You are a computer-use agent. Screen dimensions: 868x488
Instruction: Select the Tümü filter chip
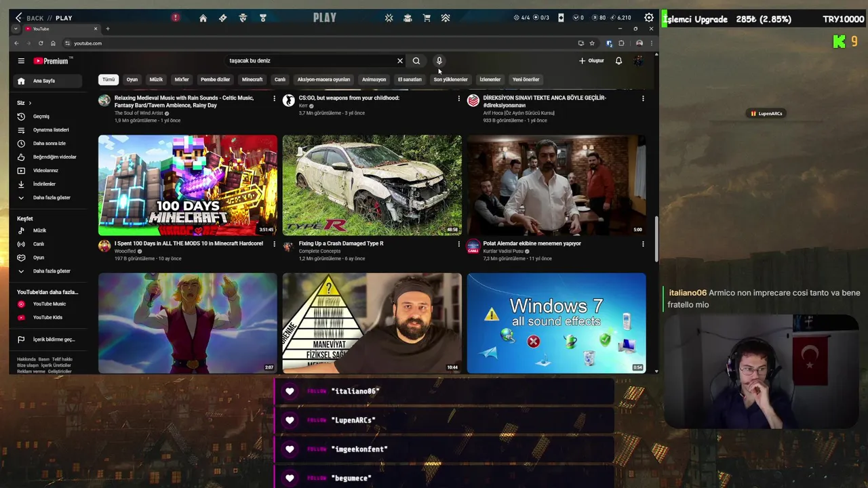[x=108, y=79]
